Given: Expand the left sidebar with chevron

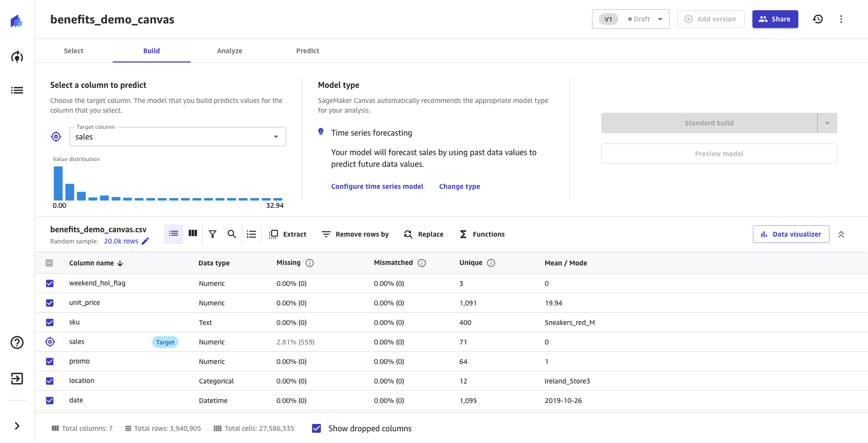Looking at the screenshot, I should pyautogui.click(x=17, y=426).
